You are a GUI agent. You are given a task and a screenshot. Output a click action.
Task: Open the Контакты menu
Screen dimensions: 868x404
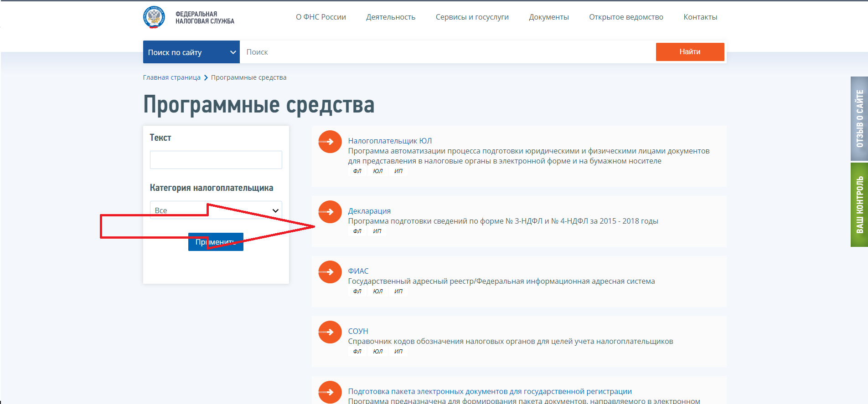(700, 17)
